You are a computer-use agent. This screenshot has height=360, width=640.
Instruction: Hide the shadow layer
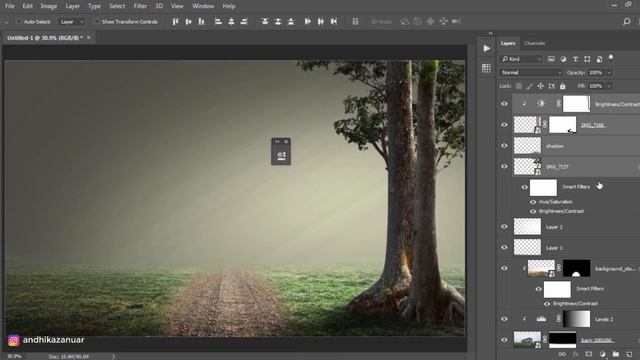click(x=504, y=145)
